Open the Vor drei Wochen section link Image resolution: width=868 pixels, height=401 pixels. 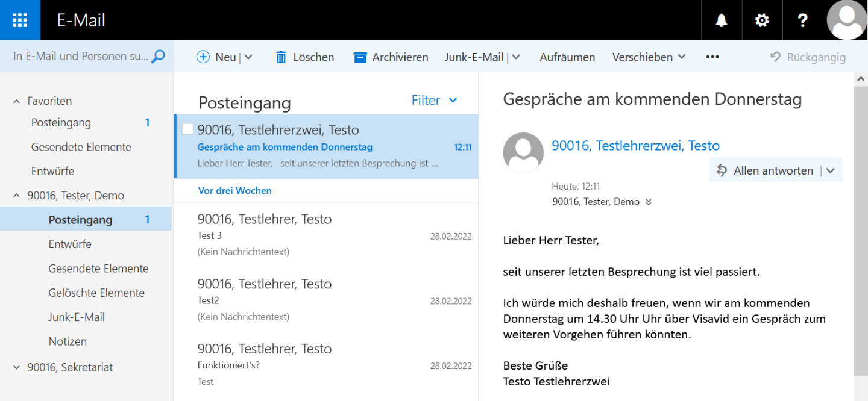[x=234, y=190]
